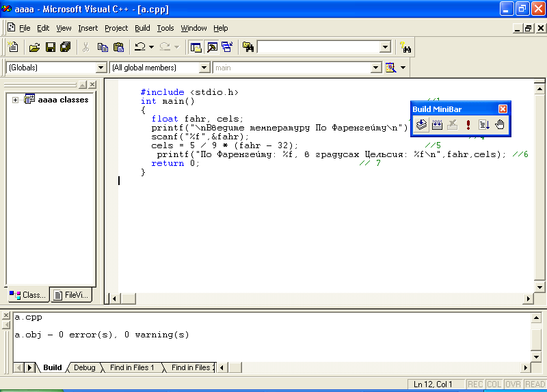
Task: Expand the aaaa classes tree node
Action: (x=15, y=100)
